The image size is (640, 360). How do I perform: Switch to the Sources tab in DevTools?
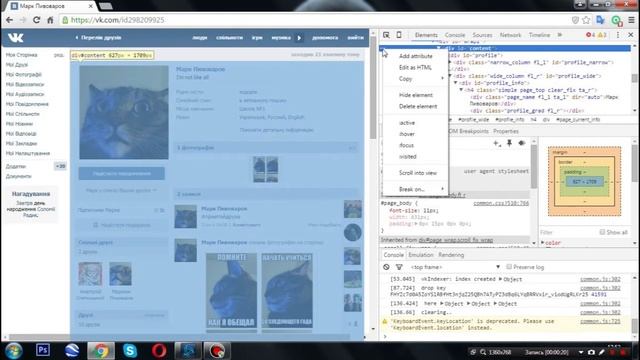tap(482, 35)
